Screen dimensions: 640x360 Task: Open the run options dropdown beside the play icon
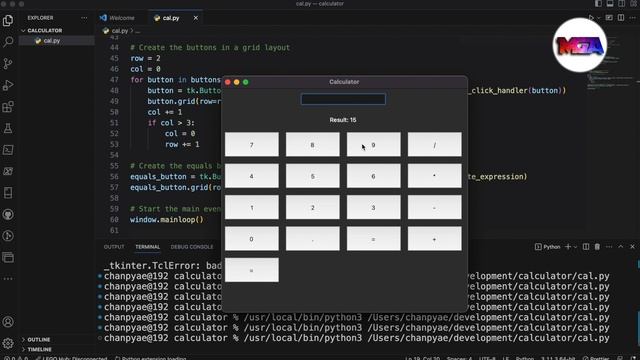click(598, 18)
